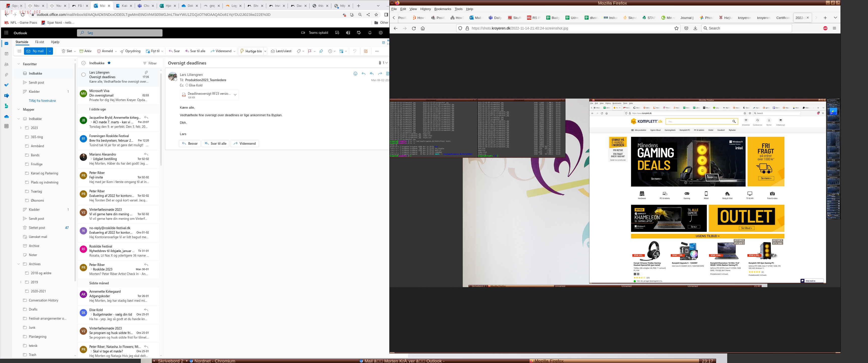Bookmark page with Firefox star icon

click(x=676, y=28)
